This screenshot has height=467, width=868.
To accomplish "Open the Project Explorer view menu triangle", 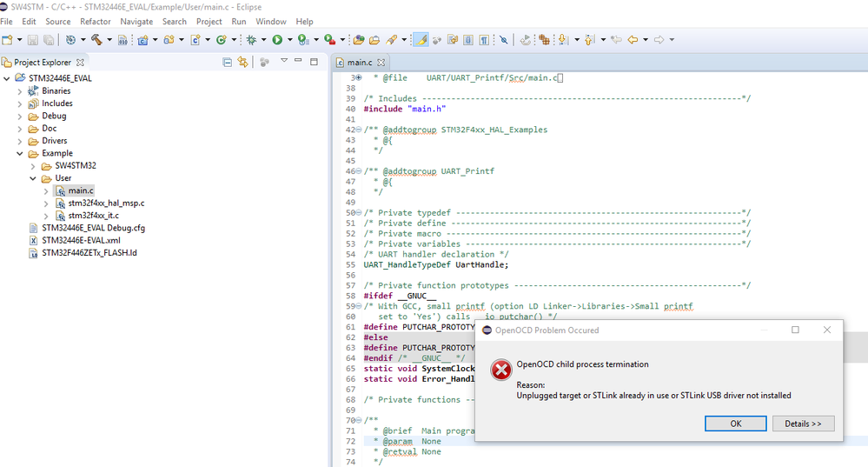I will [284, 60].
